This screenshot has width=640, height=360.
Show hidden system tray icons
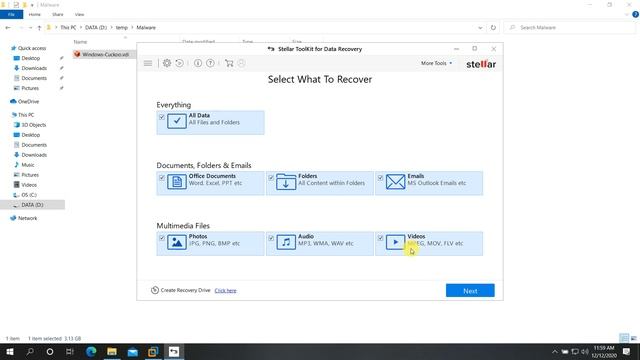click(x=554, y=351)
